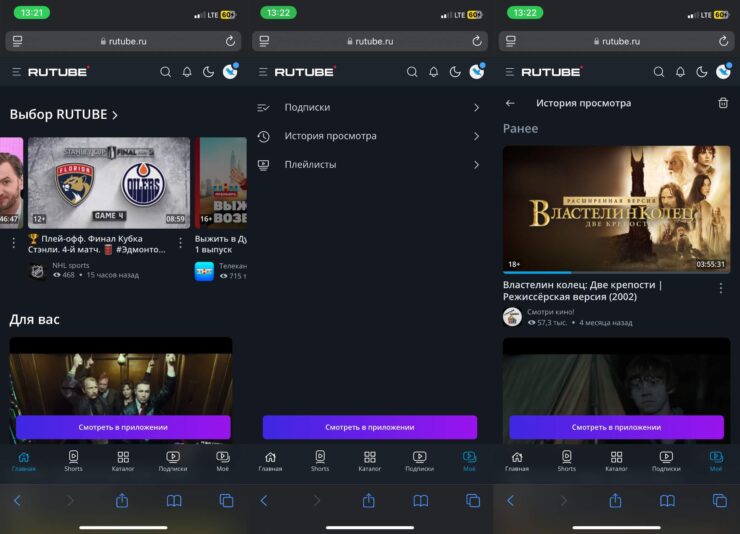Tap Смотри кино! channel avatar
Image resolution: width=740 pixels, height=534 pixels.
(512, 317)
